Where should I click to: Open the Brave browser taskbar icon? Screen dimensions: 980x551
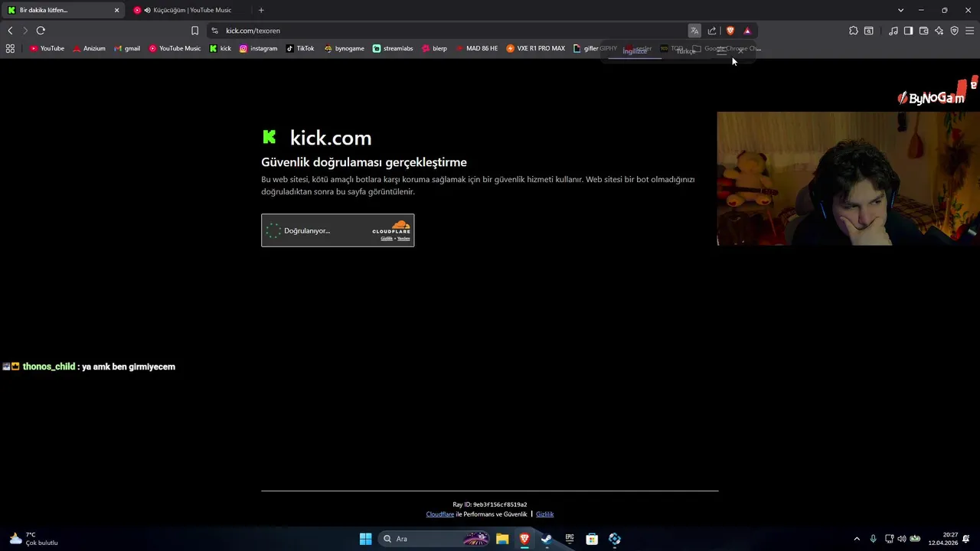pos(524,539)
